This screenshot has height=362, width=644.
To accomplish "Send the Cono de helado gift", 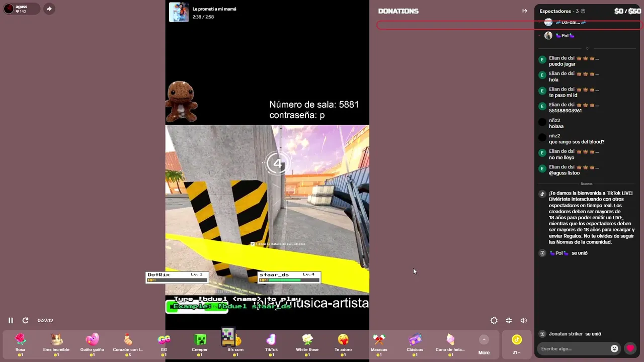I will pos(450,344).
